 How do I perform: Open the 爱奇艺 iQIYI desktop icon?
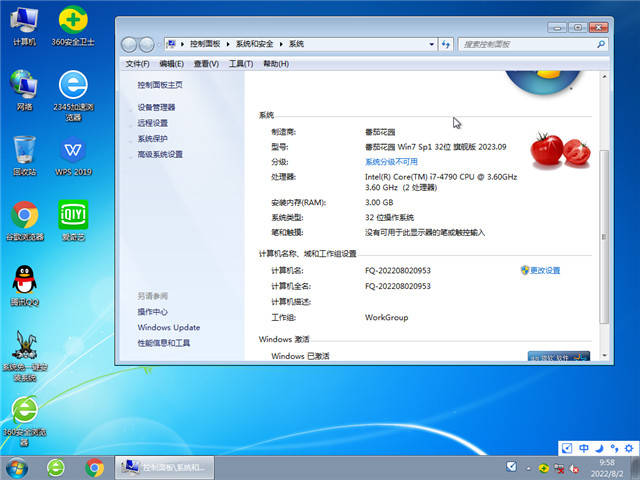[73, 221]
